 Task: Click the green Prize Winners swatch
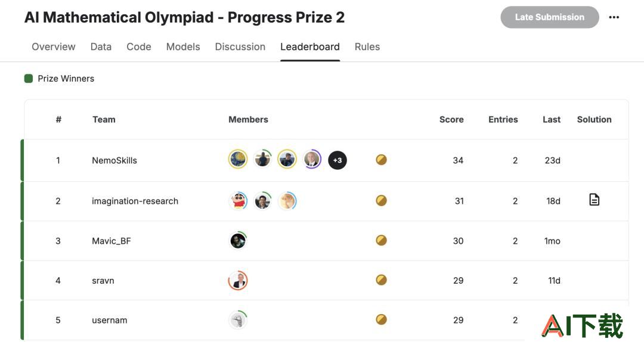(x=29, y=79)
